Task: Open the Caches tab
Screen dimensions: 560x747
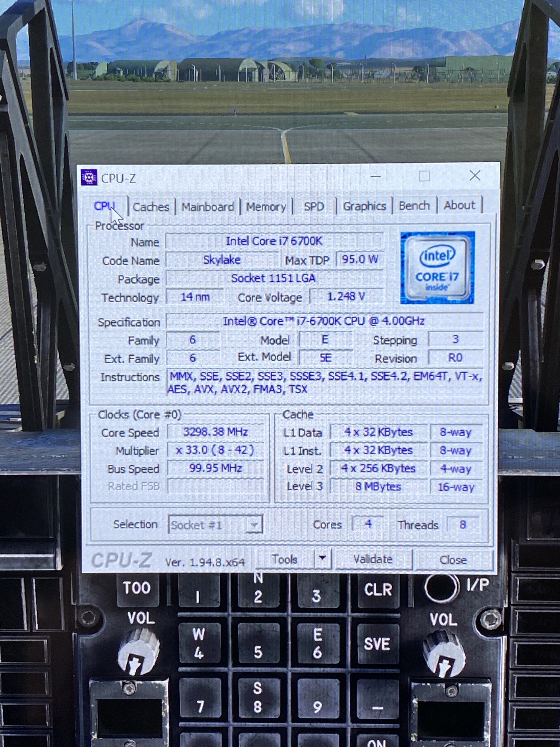Action: pos(151,207)
